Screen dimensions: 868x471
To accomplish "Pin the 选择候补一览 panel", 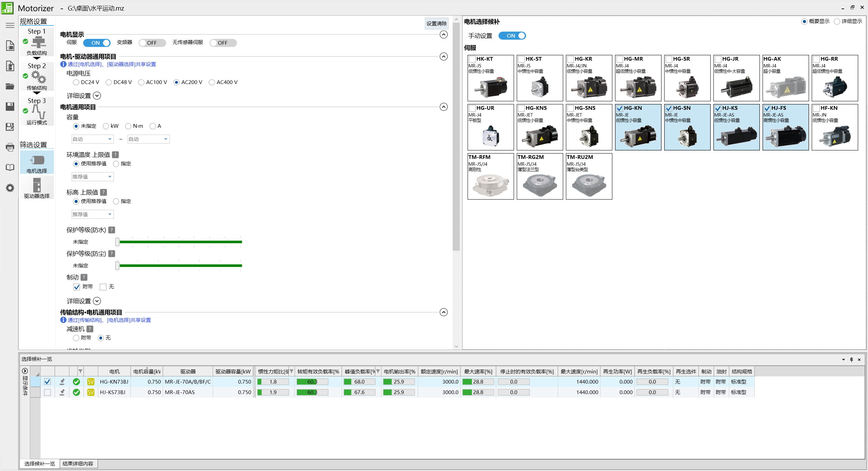I will tap(851, 360).
